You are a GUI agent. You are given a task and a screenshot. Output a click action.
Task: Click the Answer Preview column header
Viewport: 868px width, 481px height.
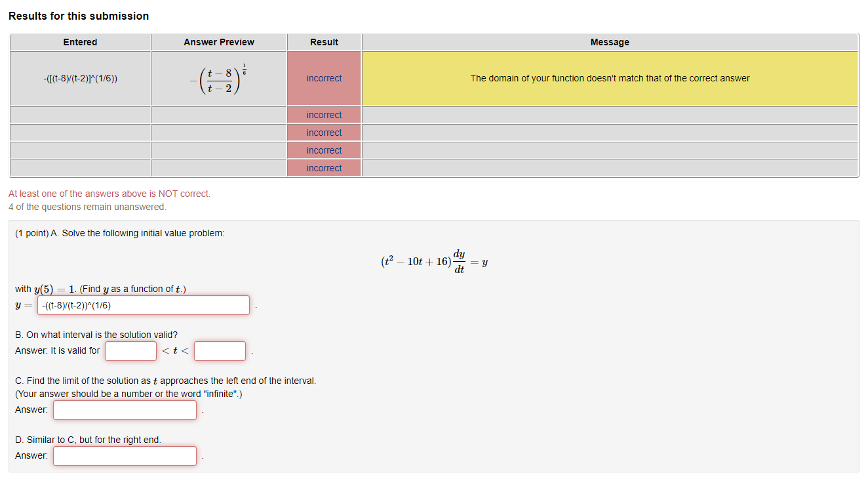coord(218,42)
